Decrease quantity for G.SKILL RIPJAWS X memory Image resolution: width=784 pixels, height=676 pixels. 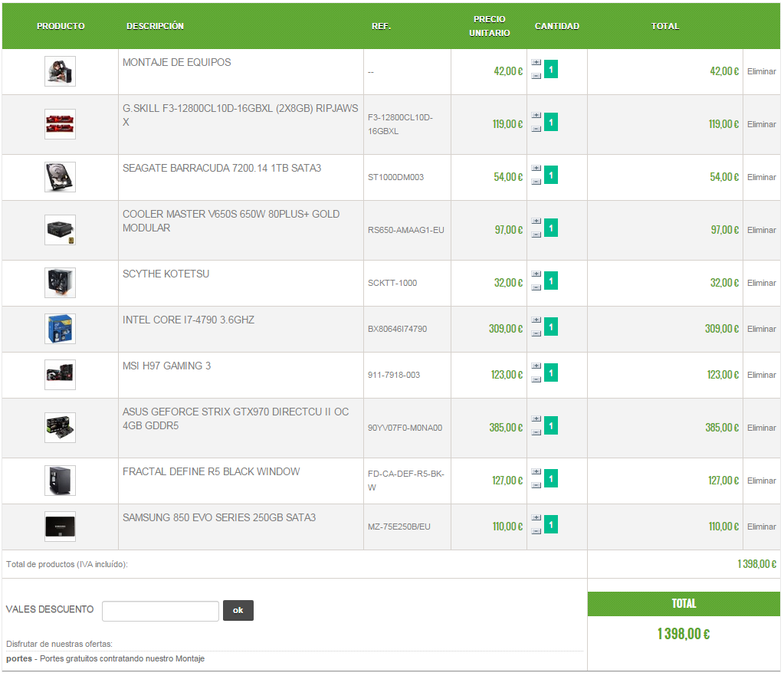536,129
